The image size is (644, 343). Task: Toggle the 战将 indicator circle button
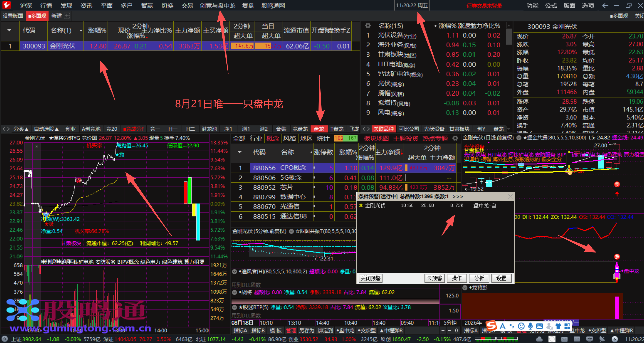click(235, 292)
